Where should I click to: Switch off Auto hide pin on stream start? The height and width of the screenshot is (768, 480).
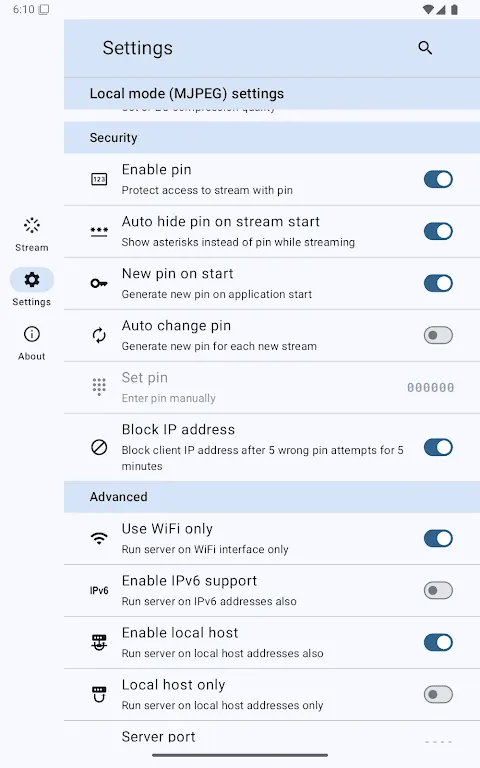438,231
